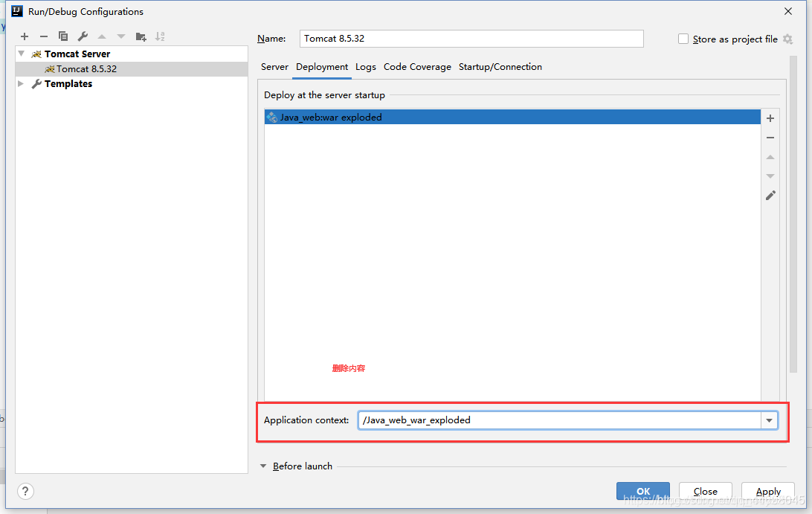Open Application context dropdown arrow
Screen dimensions: 812x514
point(769,420)
